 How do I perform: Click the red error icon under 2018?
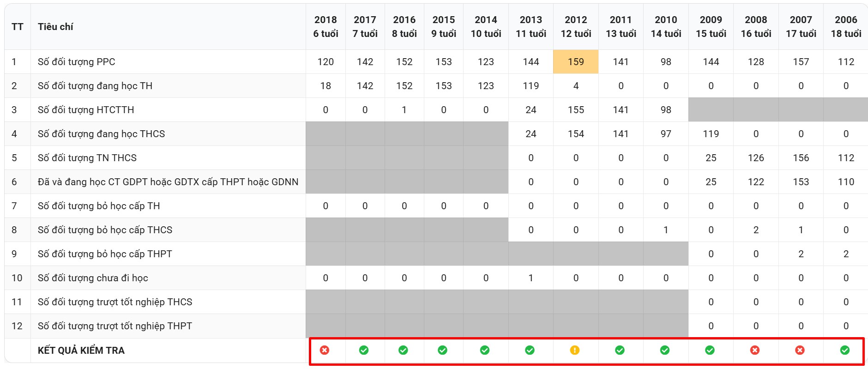tap(325, 350)
